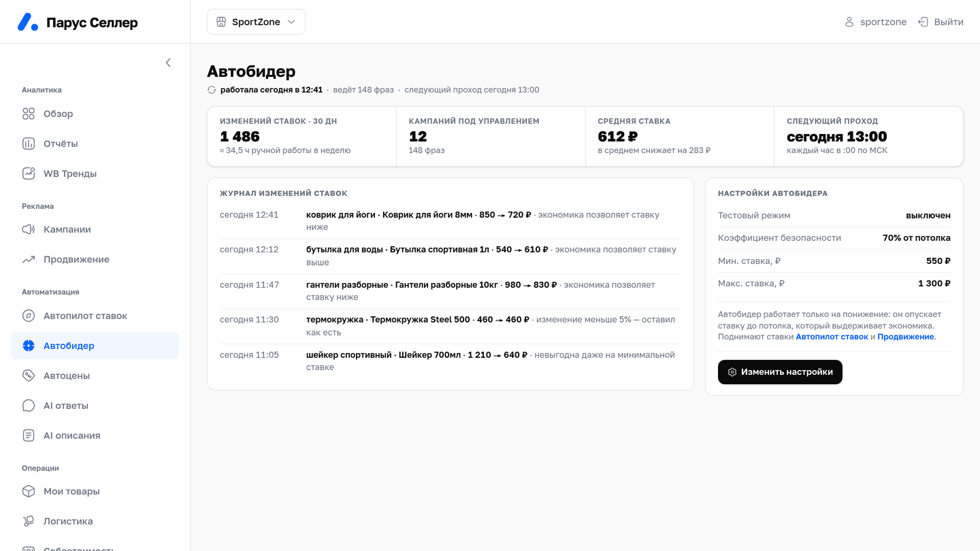Viewport: 980px width, 551px height.
Task: Go to the AI описания page
Action: click(95, 435)
